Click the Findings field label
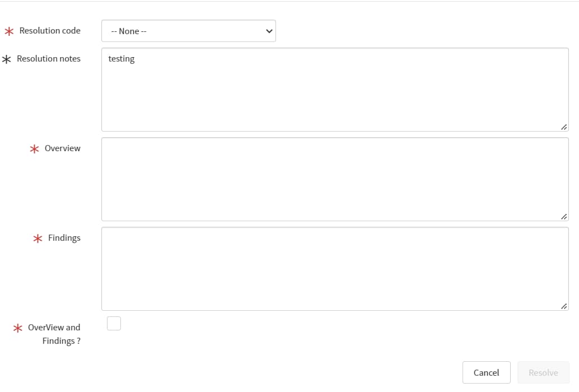The image size is (579, 392). 64,238
